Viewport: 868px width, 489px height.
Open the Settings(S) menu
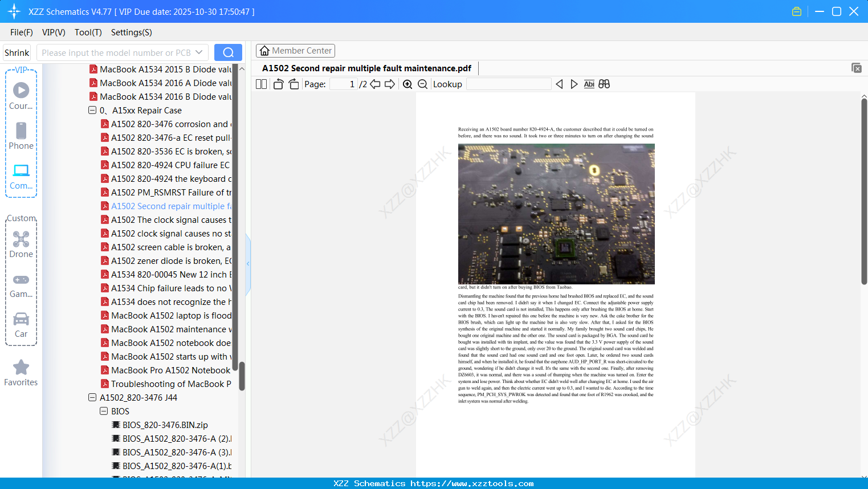[x=132, y=32]
